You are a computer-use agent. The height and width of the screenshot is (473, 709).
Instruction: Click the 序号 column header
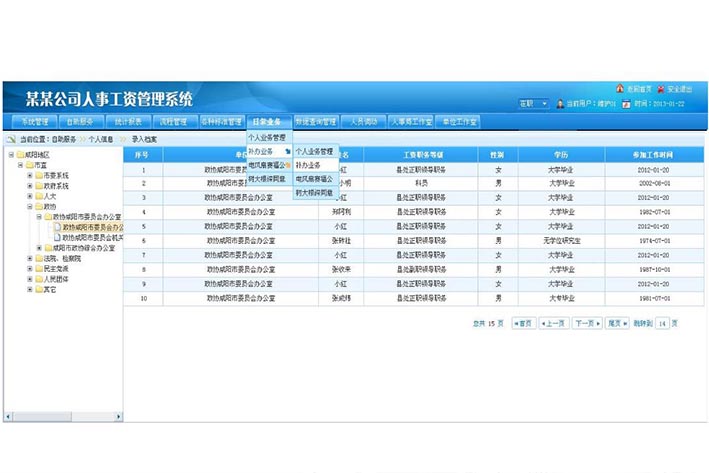tap(142, 155)
